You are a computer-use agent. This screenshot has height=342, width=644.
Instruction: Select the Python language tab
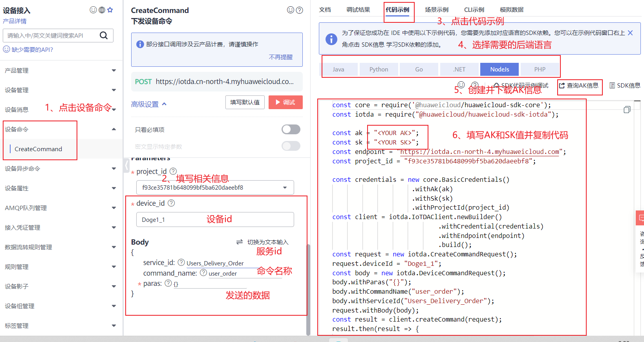379,69
